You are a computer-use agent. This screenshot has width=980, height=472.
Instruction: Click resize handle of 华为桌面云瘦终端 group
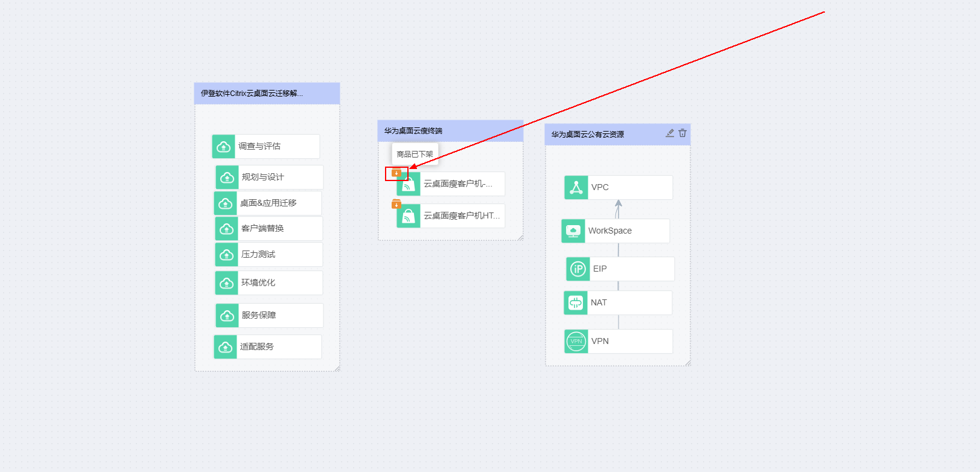click(x=520, y=238)
